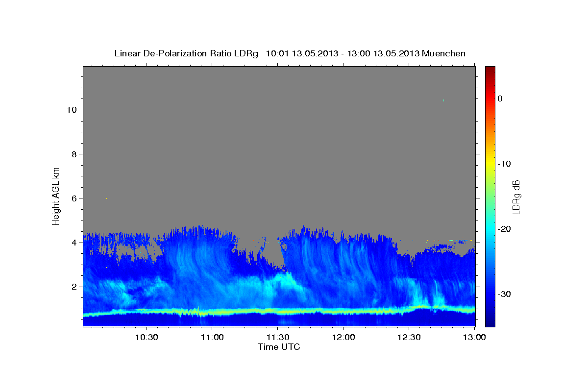Click the plot title 'Linear De-Polarization Ratio LDRg'
Viewport: 588px width, 392px height.
point(186,53)
